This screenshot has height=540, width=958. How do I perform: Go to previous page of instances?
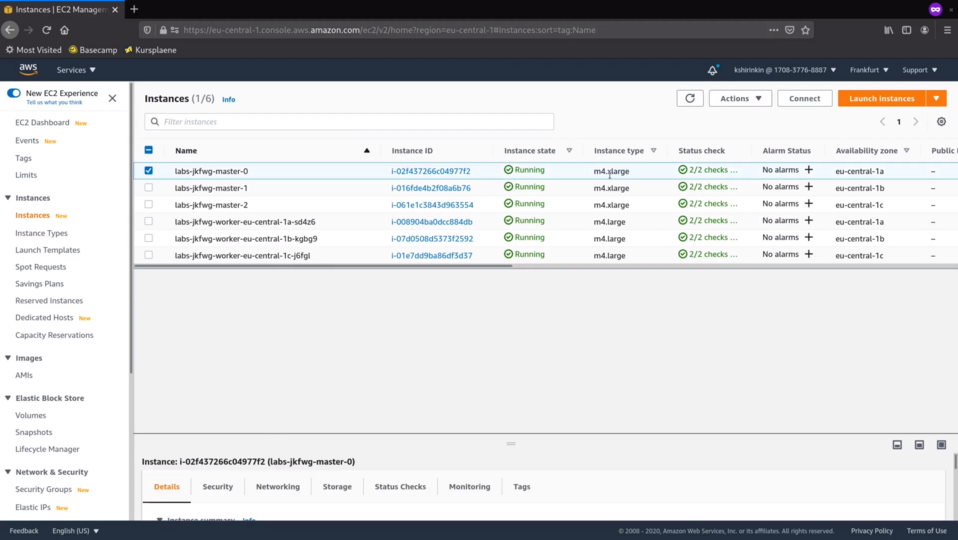(x=882, y=122)
